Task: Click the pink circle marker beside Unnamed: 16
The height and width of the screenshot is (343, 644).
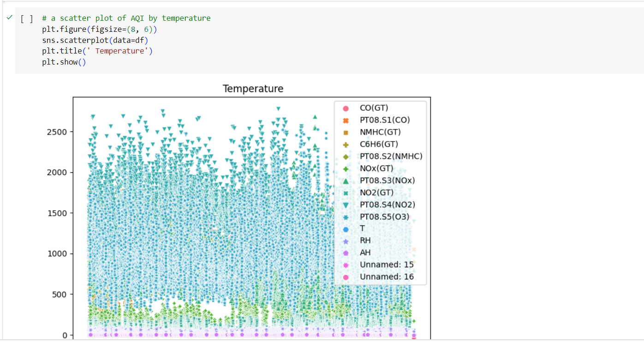Action: [x=346, y=277]
